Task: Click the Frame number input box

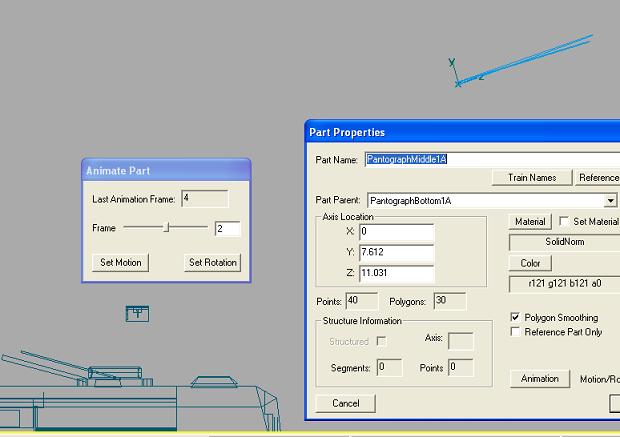Action: tap(227, 229)
